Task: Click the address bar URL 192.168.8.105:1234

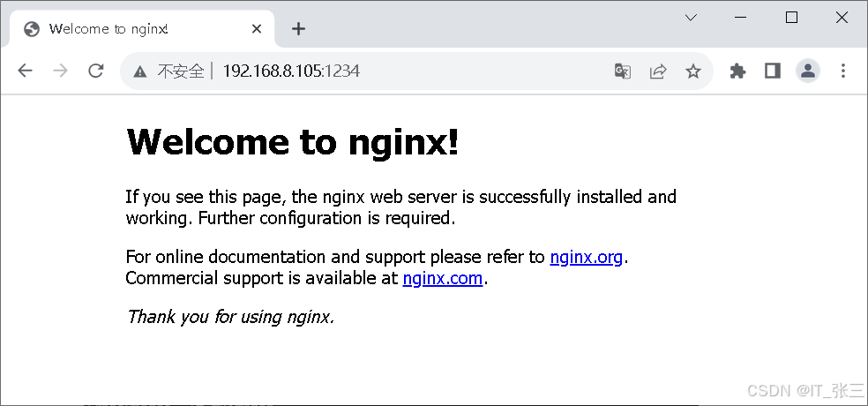Action: point(291,71)
